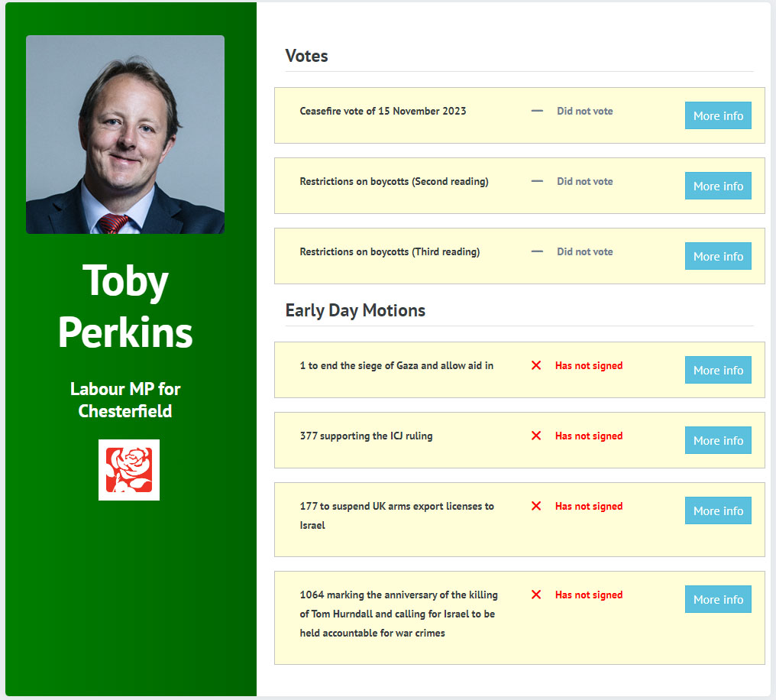Click 'Labour MP for Chesterfield' text

tap(125, 400)
